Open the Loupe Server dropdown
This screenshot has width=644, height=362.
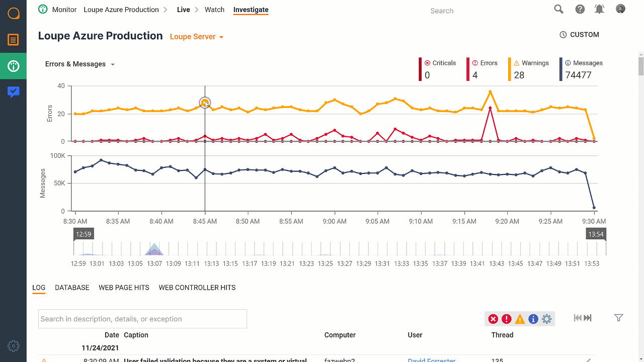point(197,37)
